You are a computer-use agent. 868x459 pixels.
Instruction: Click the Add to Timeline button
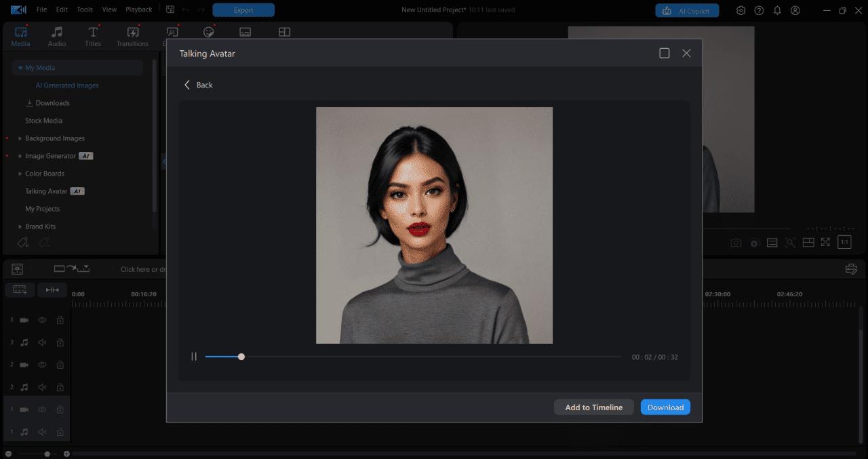pyautogui.click(x=593, y=407)
